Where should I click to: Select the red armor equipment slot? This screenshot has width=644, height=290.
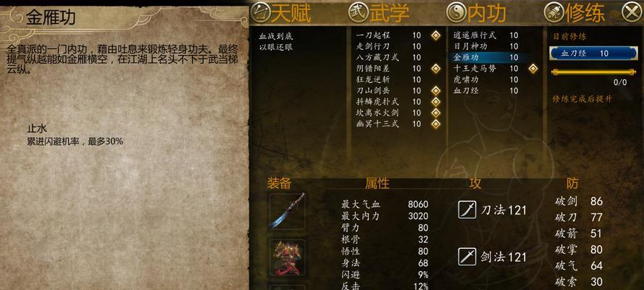point(288,258)
